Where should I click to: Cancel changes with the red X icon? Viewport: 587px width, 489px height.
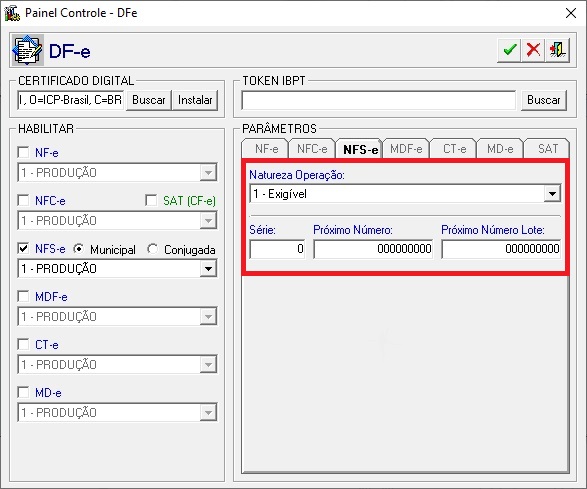pyautogui.click(x=533, y=50)
